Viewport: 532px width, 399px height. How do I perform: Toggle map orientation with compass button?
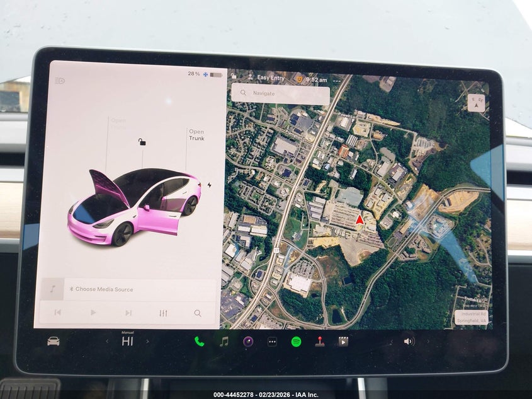click(476, 103)
